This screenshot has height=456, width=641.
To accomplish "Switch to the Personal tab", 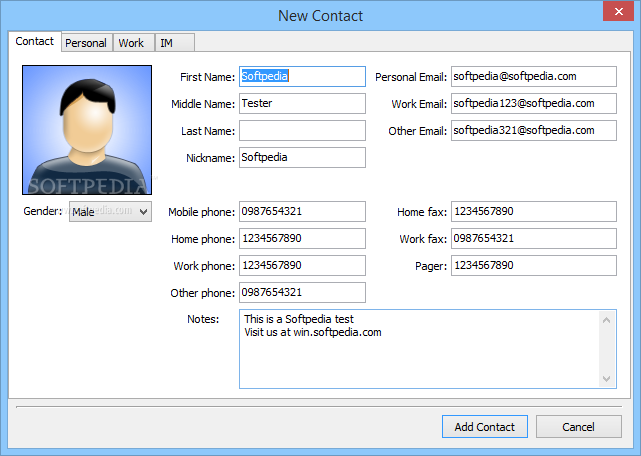I will (87, 43).
